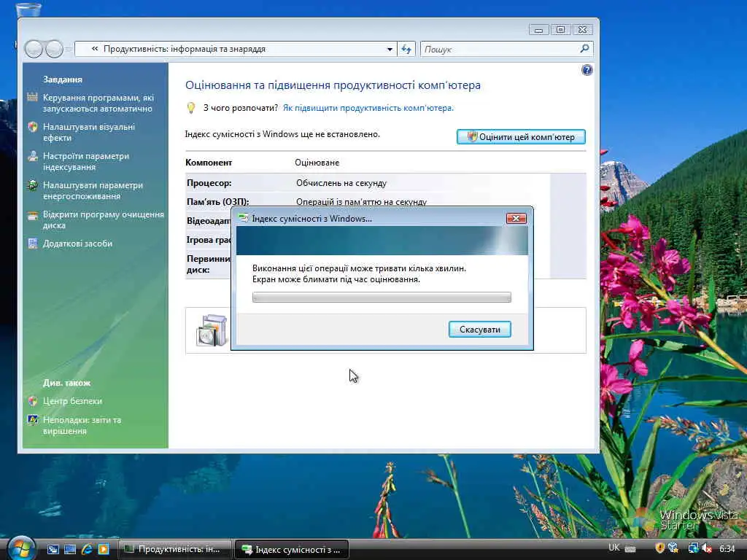Click Як підвищити продуктивність комп'ютера link
This screenshot has height=560, width=747.
[x=368, y=108]
